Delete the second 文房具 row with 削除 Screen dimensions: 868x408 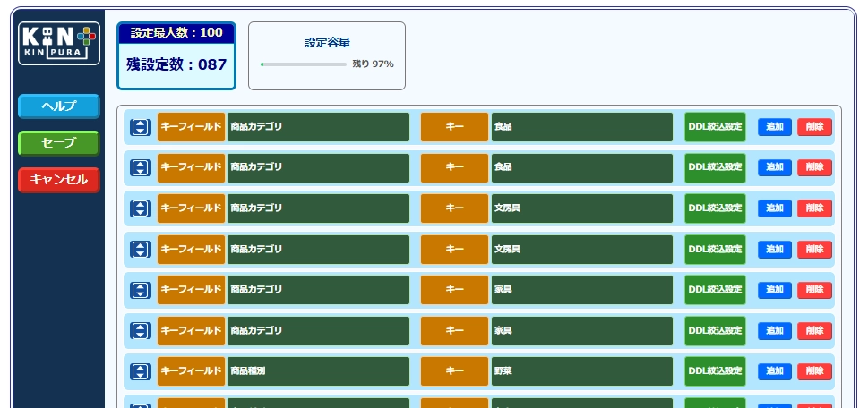coord(814,250)
